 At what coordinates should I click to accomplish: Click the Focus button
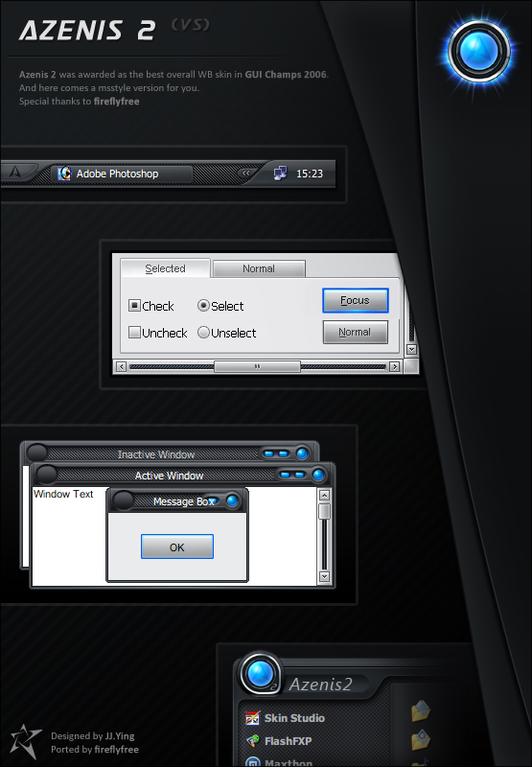tap(356, 300)
